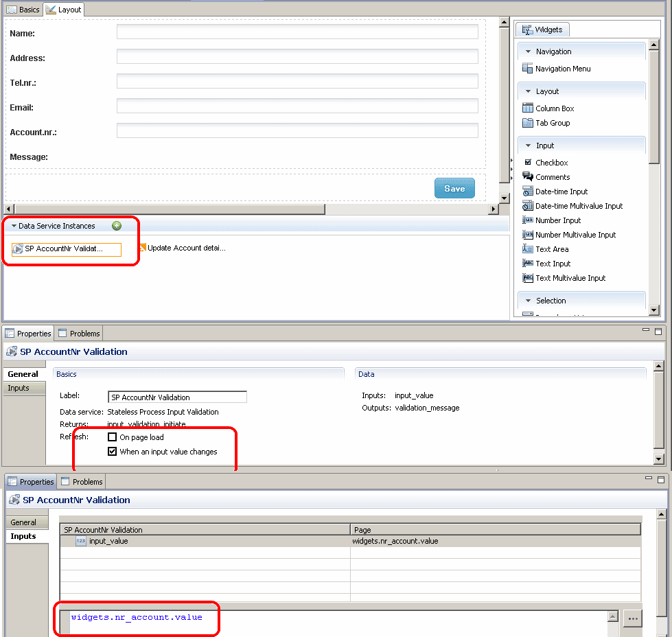Maximize the lower Properties panel

coord(661,480)
